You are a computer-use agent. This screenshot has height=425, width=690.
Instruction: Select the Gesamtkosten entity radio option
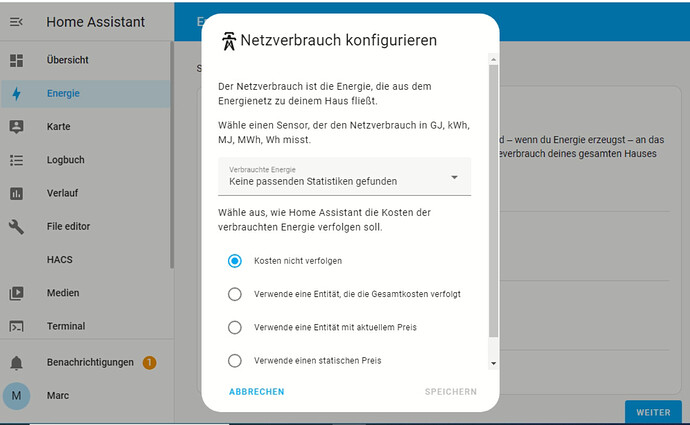[235, 294]
